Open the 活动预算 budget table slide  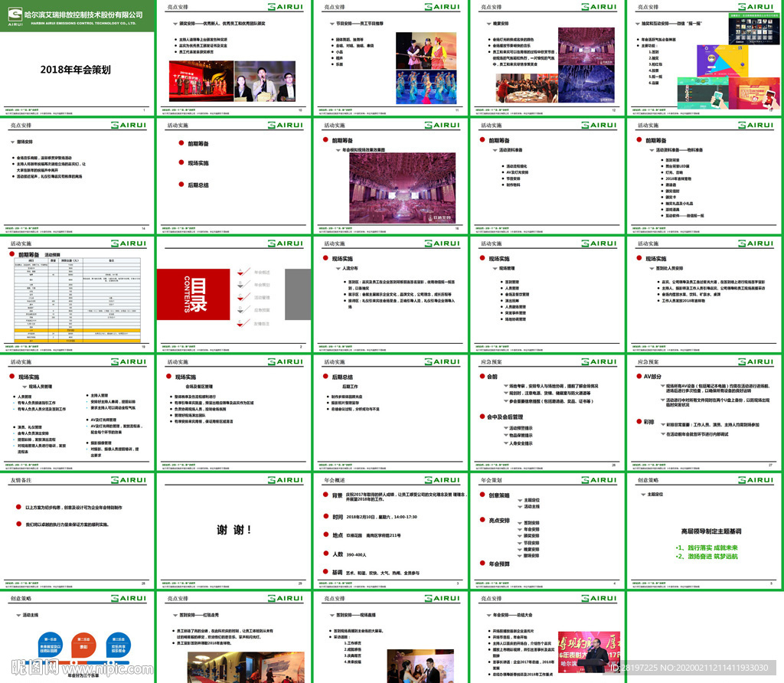(77, 295)
